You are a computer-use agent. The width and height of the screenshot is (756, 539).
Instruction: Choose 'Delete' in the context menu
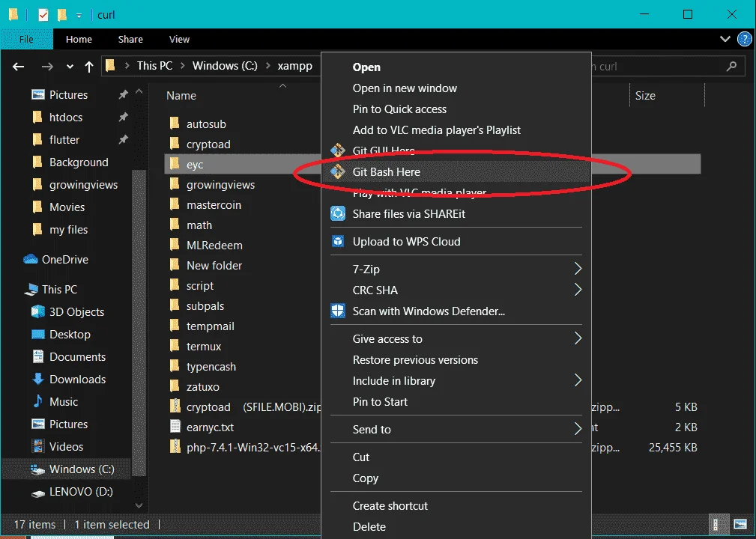[x=456, y=527]
